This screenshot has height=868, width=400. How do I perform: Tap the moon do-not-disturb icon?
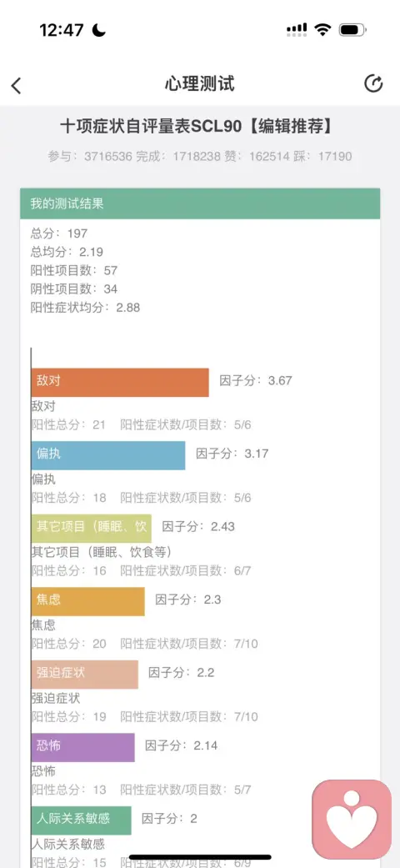[x=99, y=30]
